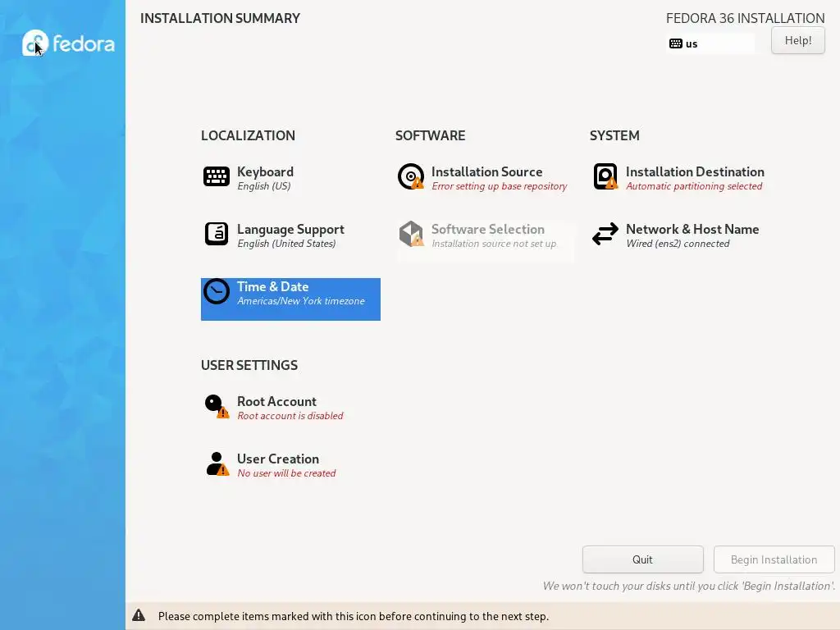Click the SOFTWARE section heading

point(430,135)
